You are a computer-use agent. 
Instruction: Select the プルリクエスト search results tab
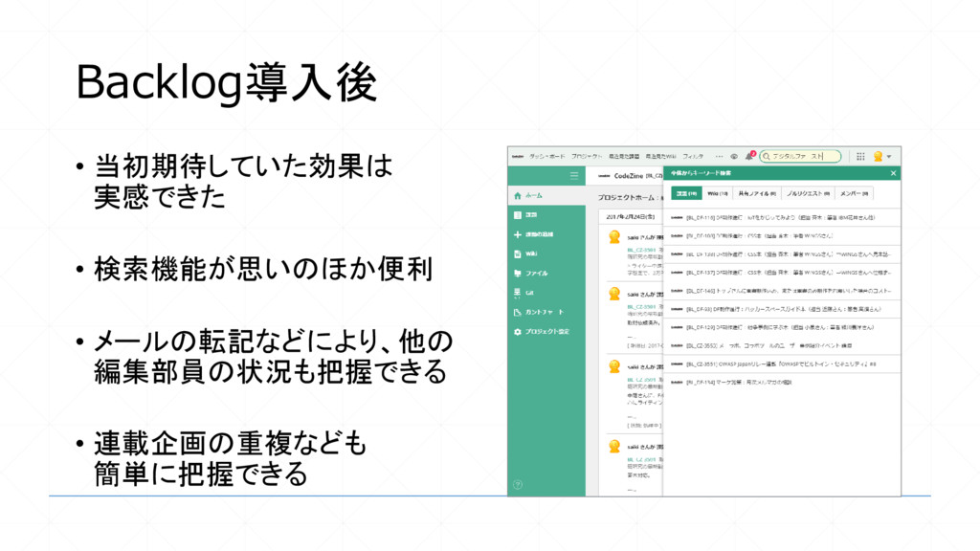tap(808, 193)
